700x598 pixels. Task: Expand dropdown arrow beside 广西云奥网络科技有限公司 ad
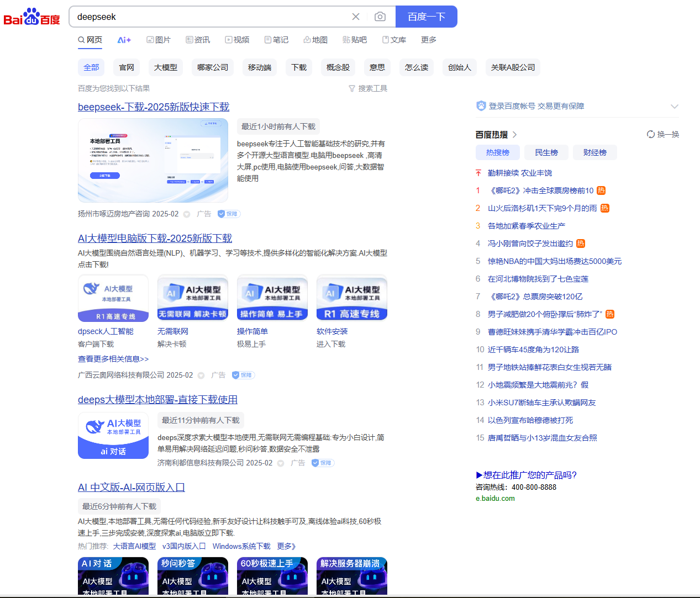[201, 375]
